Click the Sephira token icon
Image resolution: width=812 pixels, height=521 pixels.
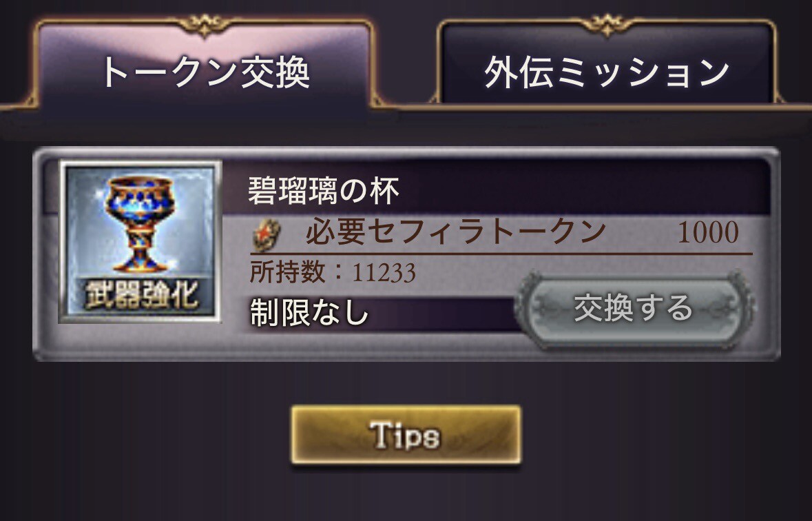pos(266,235)
